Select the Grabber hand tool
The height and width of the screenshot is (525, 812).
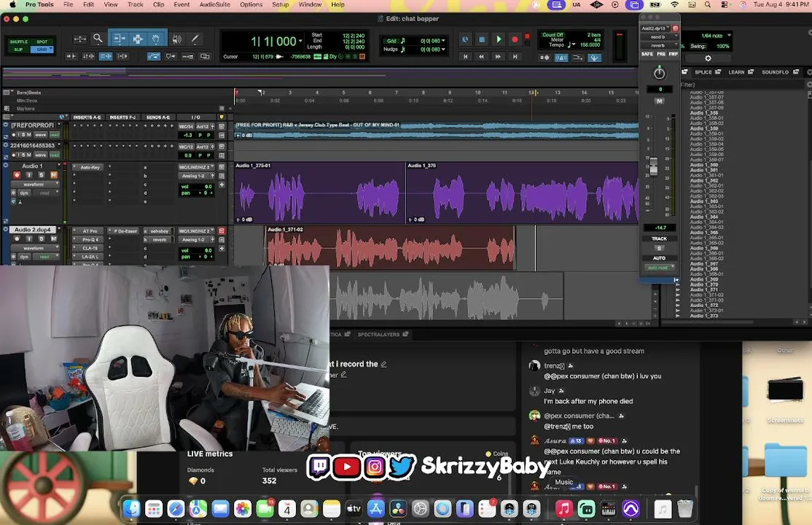click(x=157, y=39)
